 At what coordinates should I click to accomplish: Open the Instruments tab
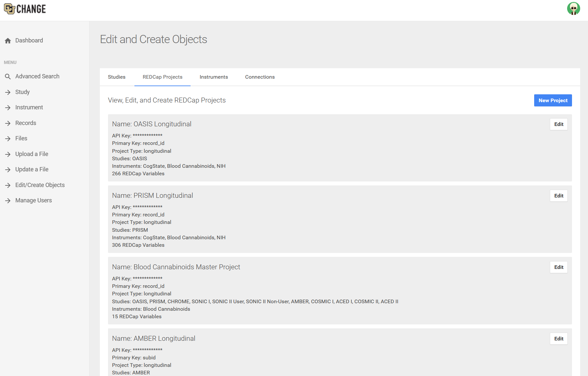click(x=214, y=77)
